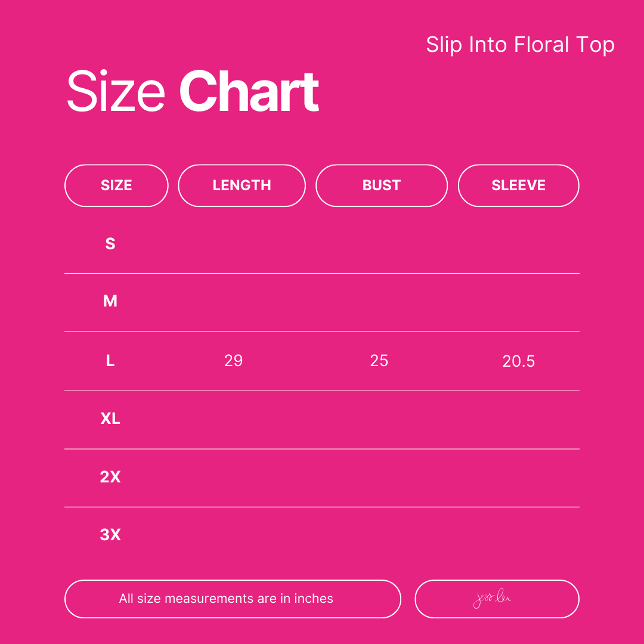Click the SIZE column header pill
644x644 pixels.
[x=116, y=185]
